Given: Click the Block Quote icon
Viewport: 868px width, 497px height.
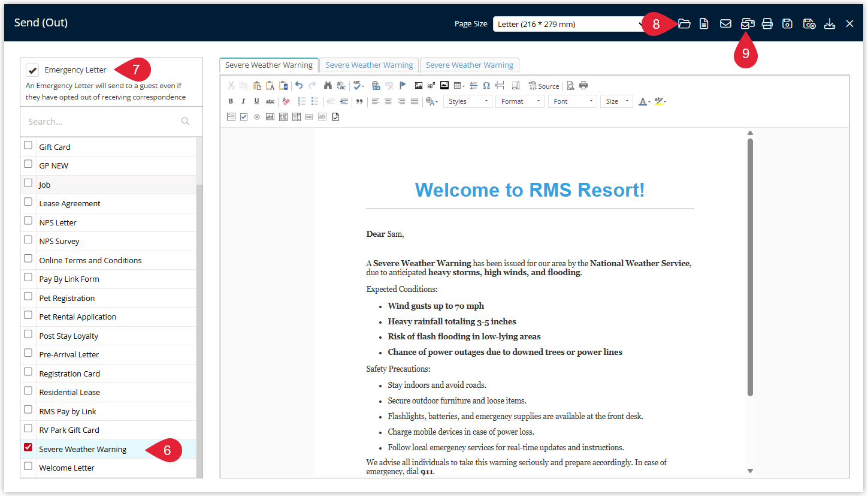Looking at the screenshot, I should tap(359, 101).
